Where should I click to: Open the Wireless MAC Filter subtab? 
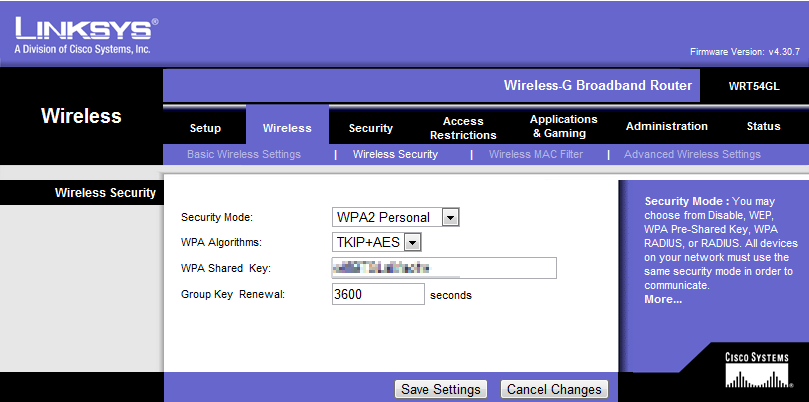coord(535,154)
